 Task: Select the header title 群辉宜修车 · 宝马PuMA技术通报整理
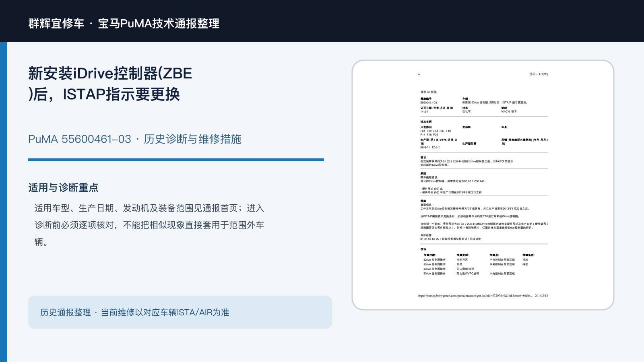[x=124, y=23]
